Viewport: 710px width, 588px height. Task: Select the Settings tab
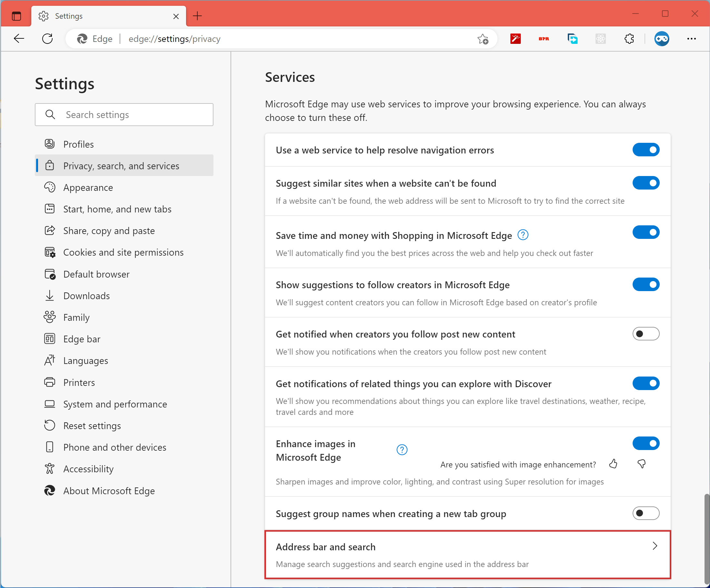click(x=108, y=16)
